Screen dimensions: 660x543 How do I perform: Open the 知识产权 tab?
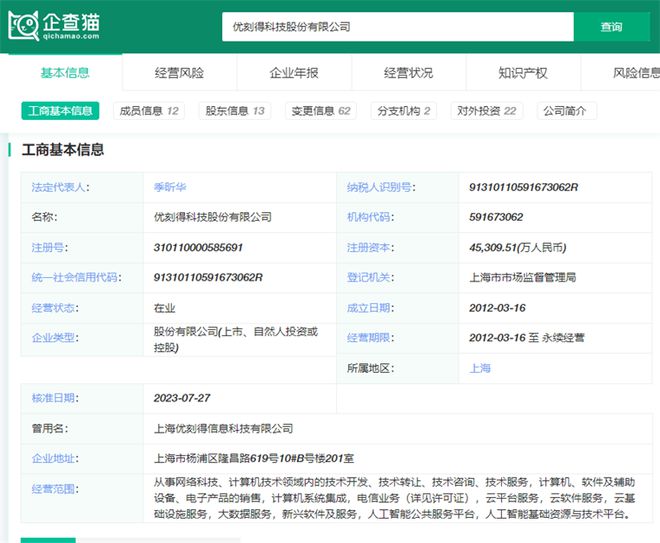(x=523, y=73)
